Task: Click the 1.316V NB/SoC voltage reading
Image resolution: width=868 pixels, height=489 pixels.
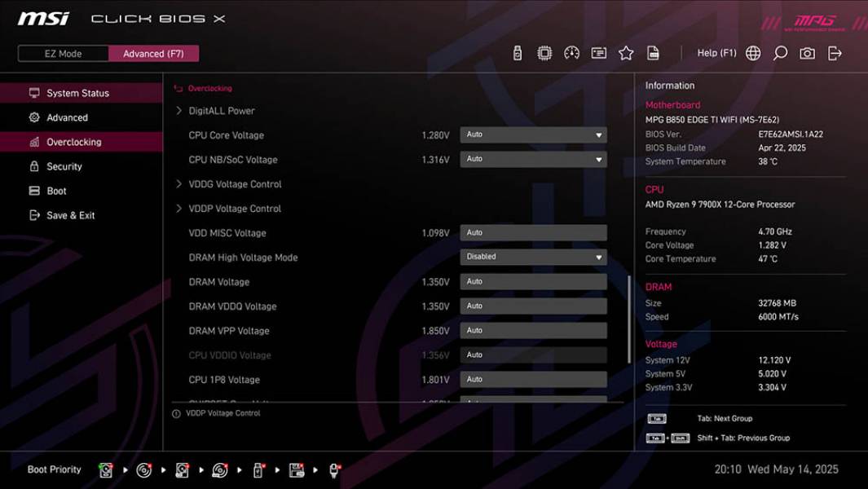Action: click(x=435, y=160)
